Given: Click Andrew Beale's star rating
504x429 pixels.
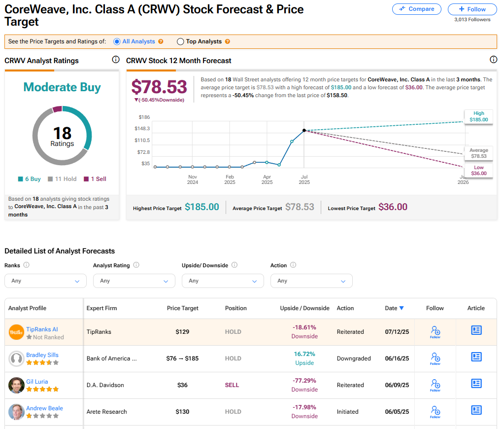Looking at the screenshot, I should click(42, 416).
